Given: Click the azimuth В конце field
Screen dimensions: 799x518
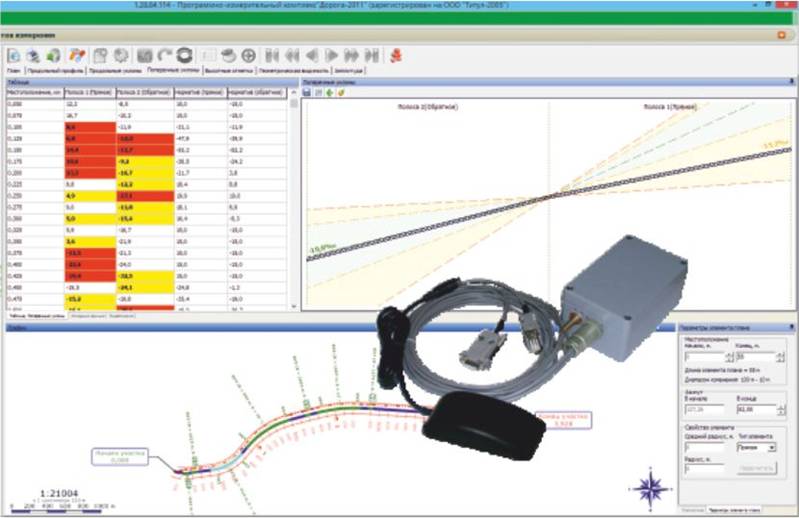Looking at the screenshot, I should click(756, 410).
